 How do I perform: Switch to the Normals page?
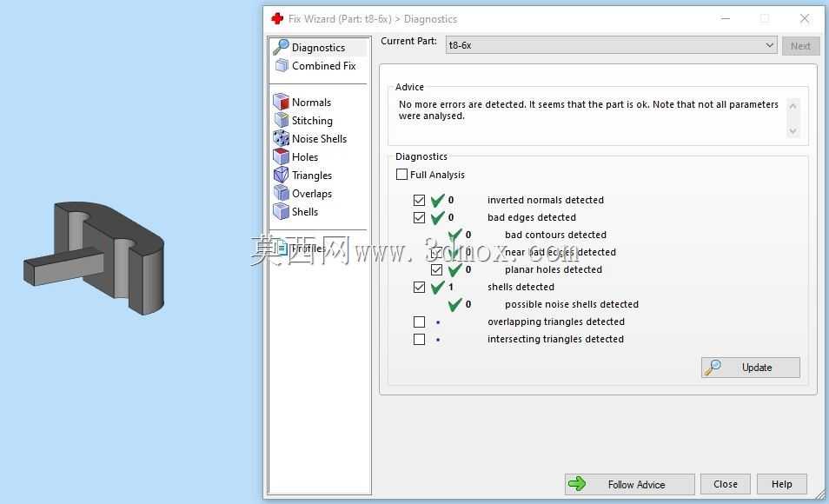[311, 102]
